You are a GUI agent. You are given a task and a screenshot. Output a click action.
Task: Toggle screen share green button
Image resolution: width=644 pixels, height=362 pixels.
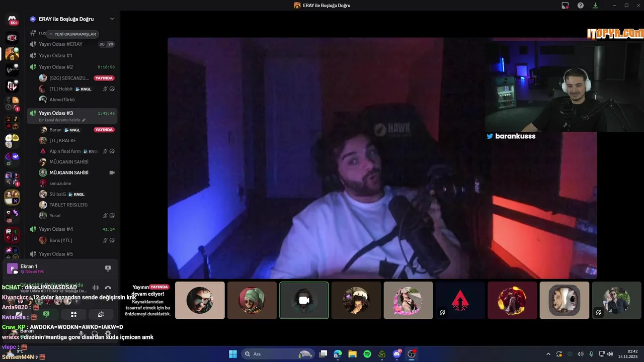click(x=46, y=314)
